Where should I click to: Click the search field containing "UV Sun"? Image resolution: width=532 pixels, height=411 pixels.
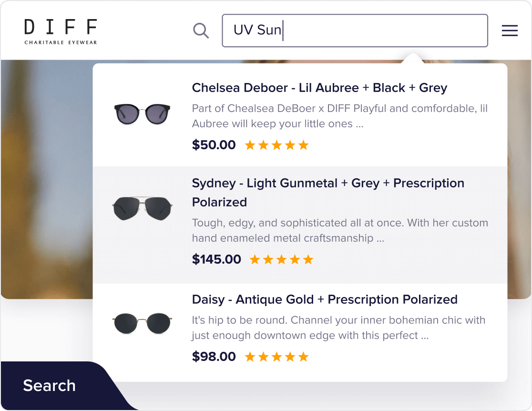point(355,31)
